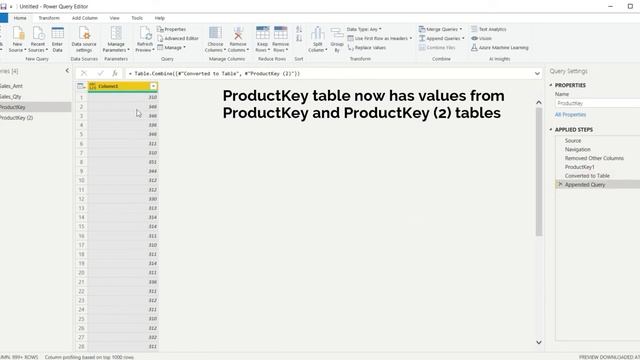Viewport: 640px width, 360px height.
Task: Click the query Name input field
Action: click(598, 103)
